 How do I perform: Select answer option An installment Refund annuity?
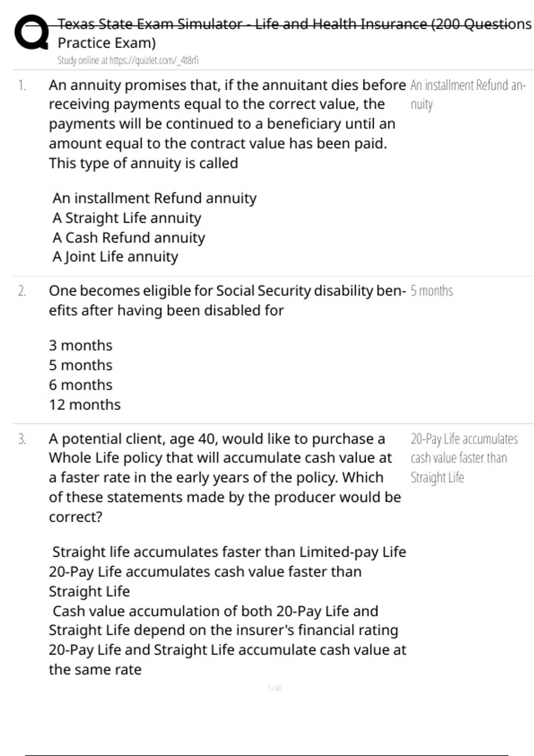point(154,198)
